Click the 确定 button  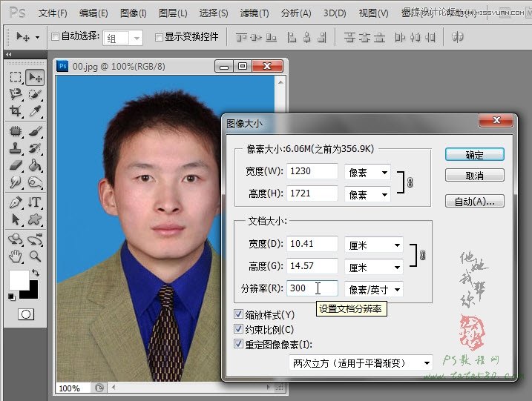(474, 155)
